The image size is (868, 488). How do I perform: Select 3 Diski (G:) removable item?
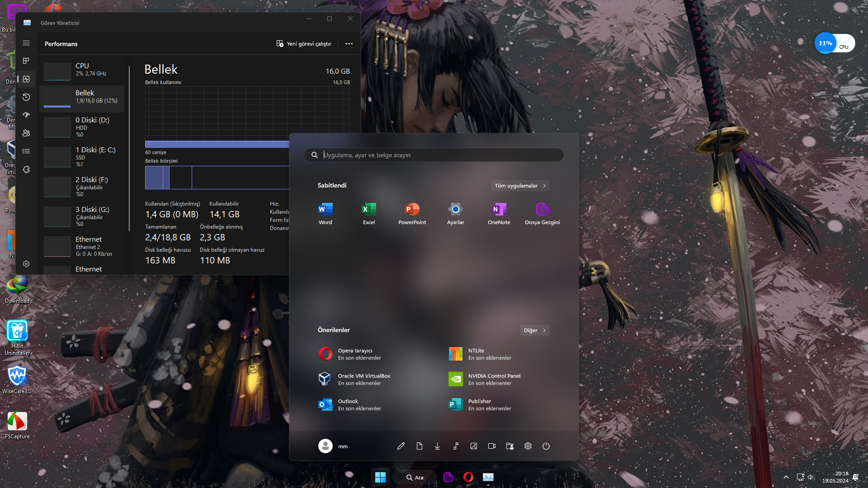[82, 216]
